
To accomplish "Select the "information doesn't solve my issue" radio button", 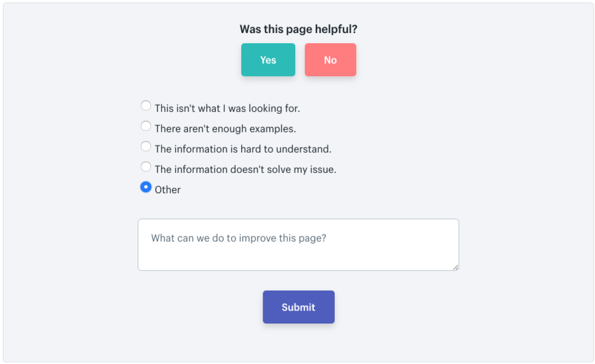I will coord(146,166).
